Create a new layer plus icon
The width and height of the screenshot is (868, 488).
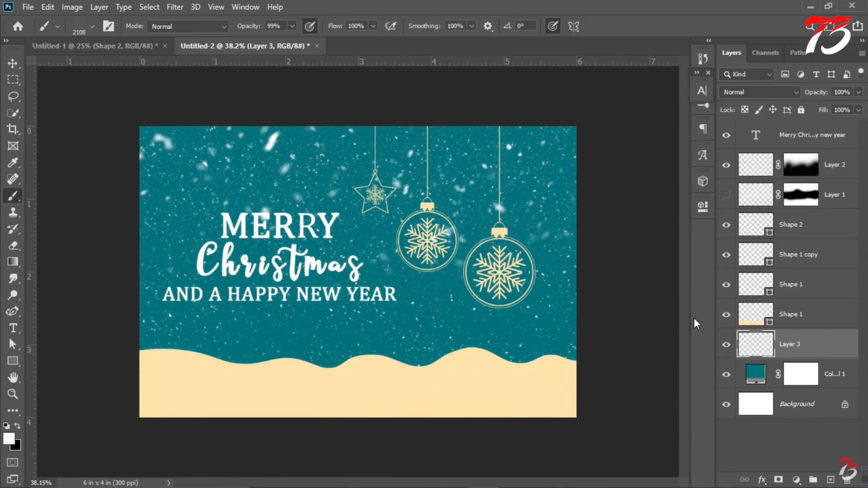[x=830, y=480]
